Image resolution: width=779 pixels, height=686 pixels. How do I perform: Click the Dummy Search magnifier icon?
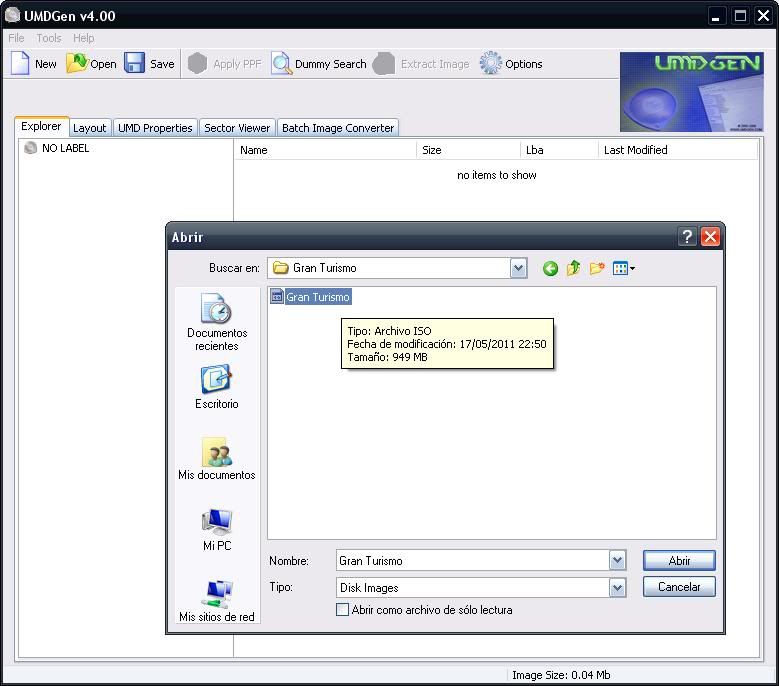282,64
